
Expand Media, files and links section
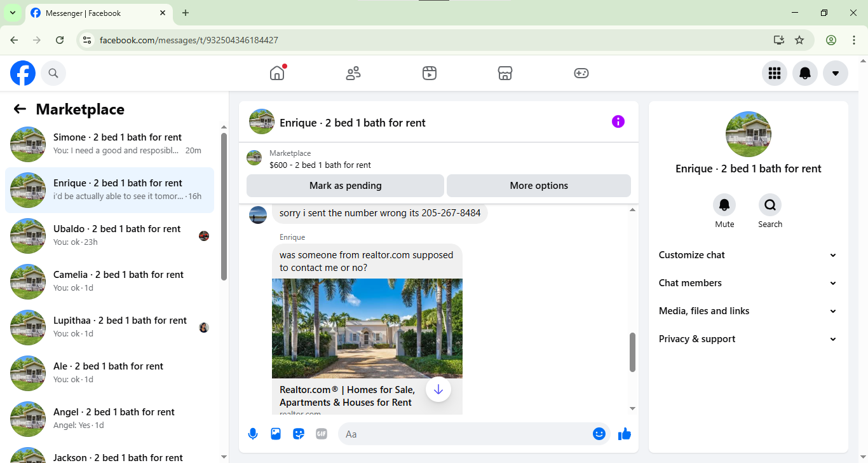coord(749,311)
